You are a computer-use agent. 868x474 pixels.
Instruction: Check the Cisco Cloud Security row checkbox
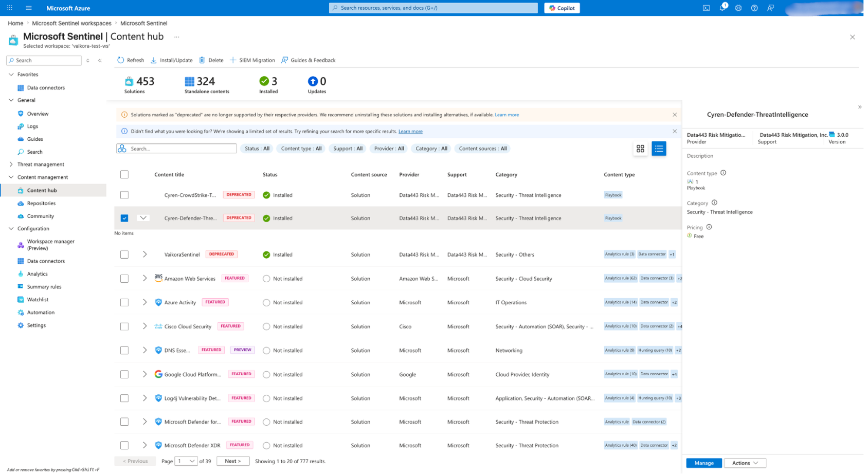(124, 326)
